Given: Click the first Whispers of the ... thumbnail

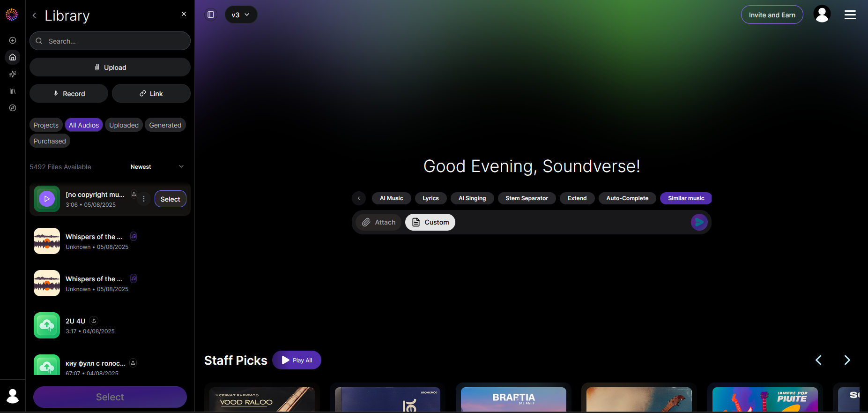Looking at the screenshot, I should [47, 241].
